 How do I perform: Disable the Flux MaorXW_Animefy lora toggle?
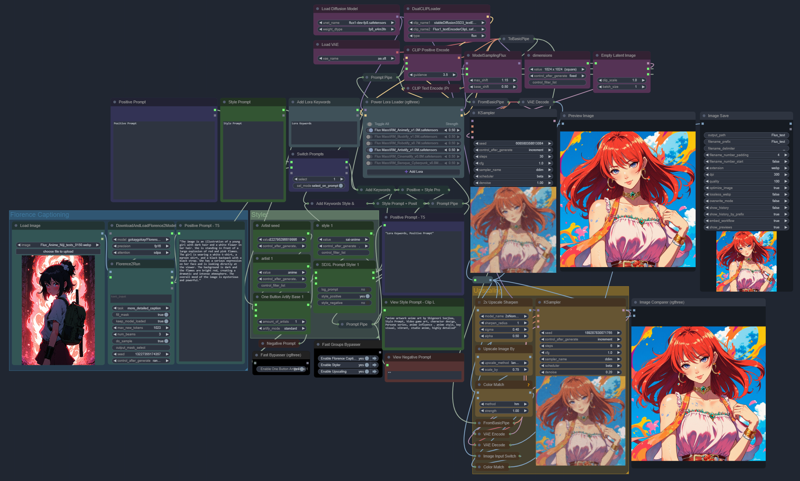[x=371, y=130]
